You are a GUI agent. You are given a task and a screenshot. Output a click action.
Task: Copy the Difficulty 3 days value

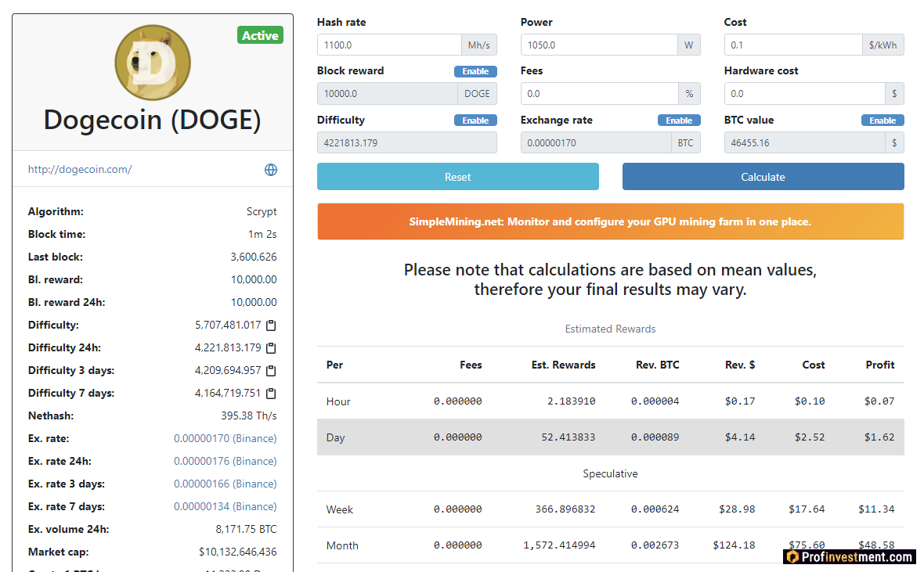point(271,371)
